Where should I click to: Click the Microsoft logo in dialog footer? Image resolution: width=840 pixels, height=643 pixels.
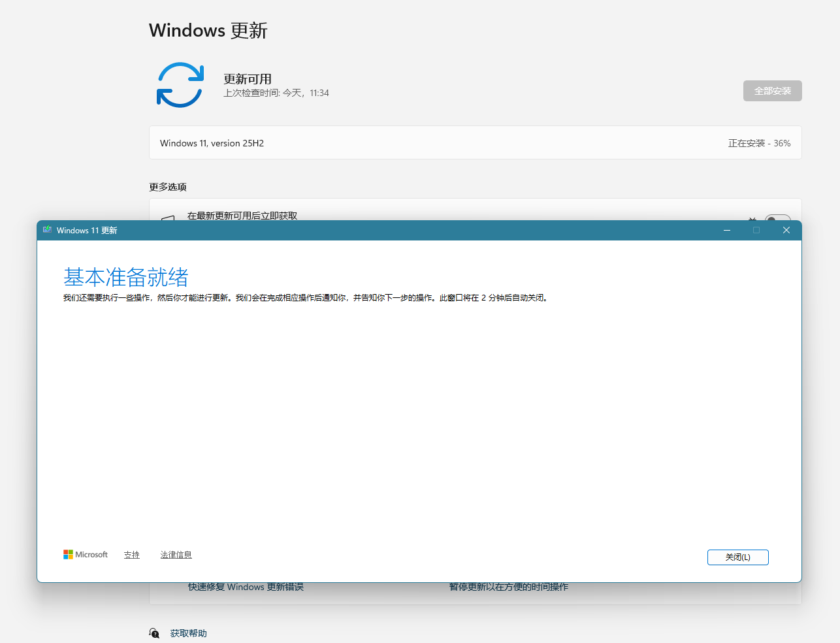click(86, 555)
